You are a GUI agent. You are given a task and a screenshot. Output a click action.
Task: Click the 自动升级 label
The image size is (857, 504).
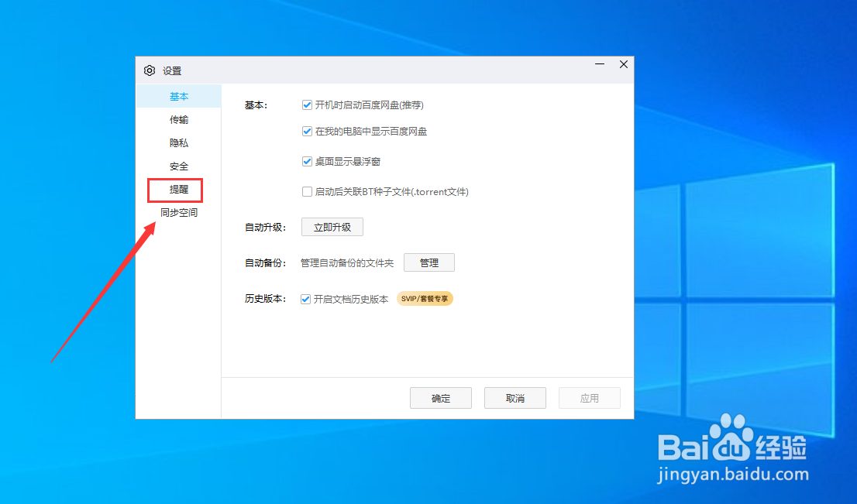click(x=265, y=227)
